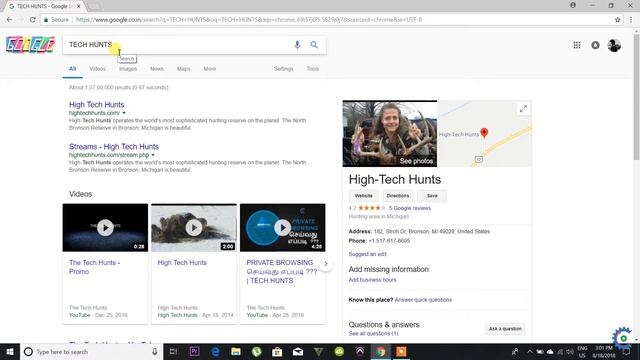Open The Tech Hunts - Promo title link
The image size is (640, 360).
point(94,267)
